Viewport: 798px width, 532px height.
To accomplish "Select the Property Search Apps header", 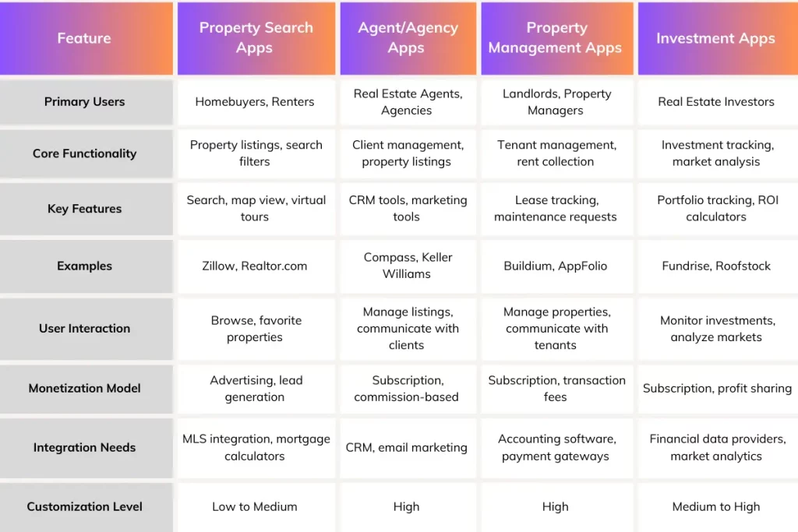I will point(256,38).
